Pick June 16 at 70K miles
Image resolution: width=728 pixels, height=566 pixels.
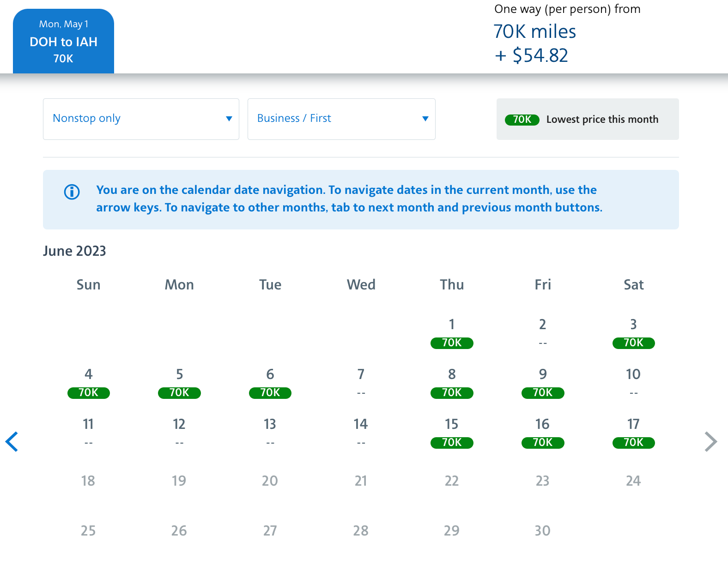coord(543,433)
